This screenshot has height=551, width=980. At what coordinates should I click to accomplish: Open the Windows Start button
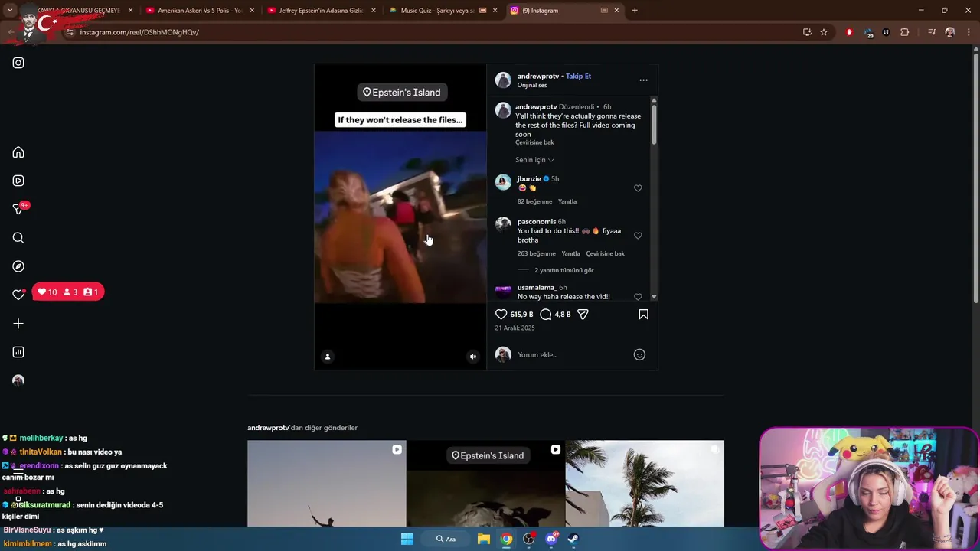point(407,539)
